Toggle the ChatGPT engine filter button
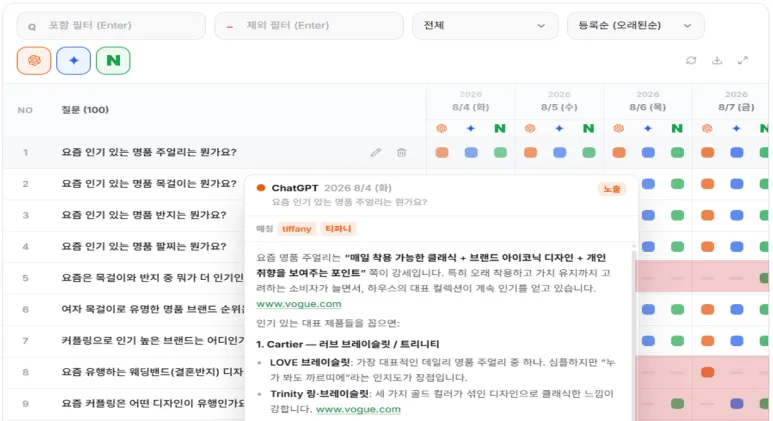 tap(34, 61)
